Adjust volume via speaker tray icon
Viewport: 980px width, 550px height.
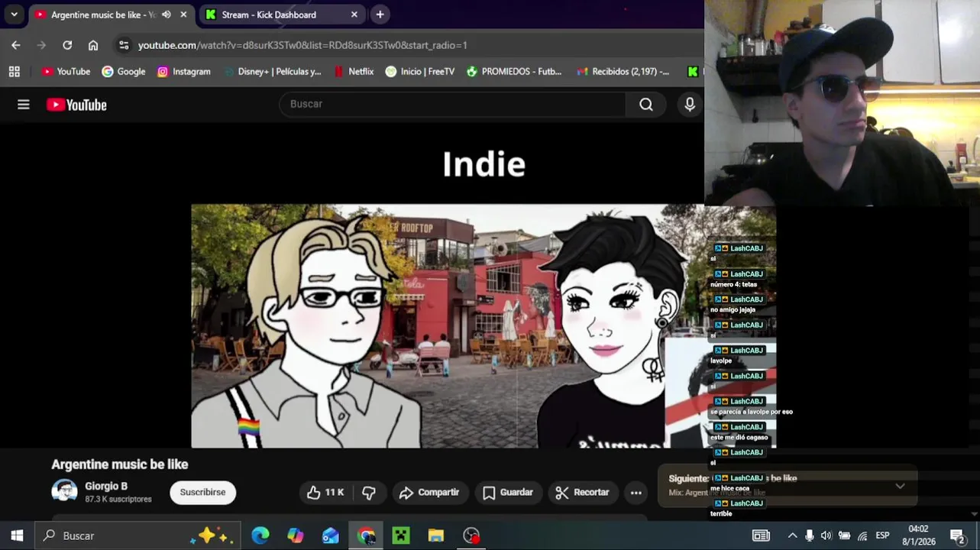pyautogui.click(x=826, y=535)
